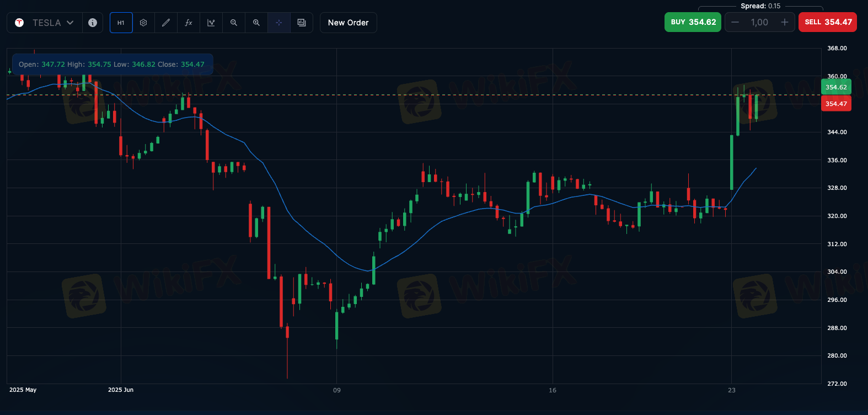
Task: Click the Spread: 0.15 label
Action: point(760,6)
